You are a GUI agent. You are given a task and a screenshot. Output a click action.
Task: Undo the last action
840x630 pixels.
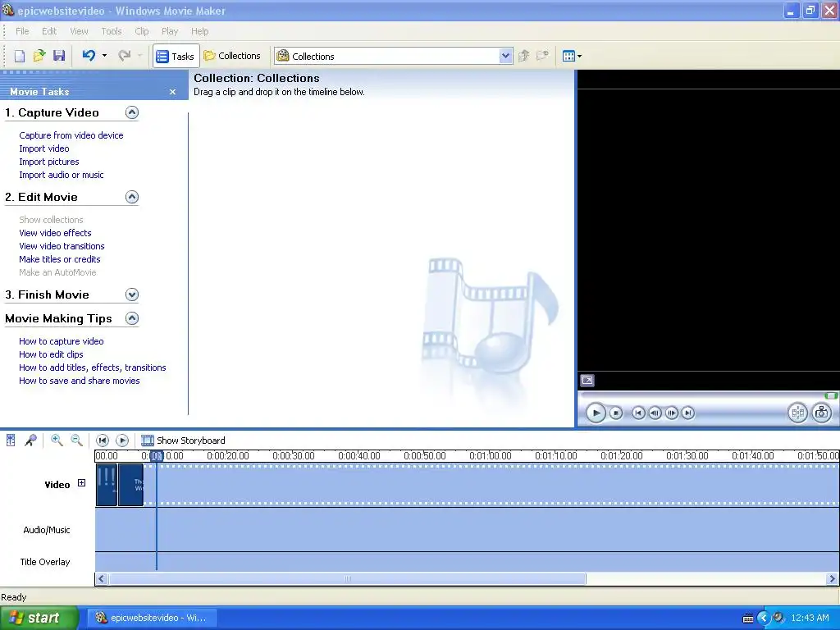(x=89, y=55)
